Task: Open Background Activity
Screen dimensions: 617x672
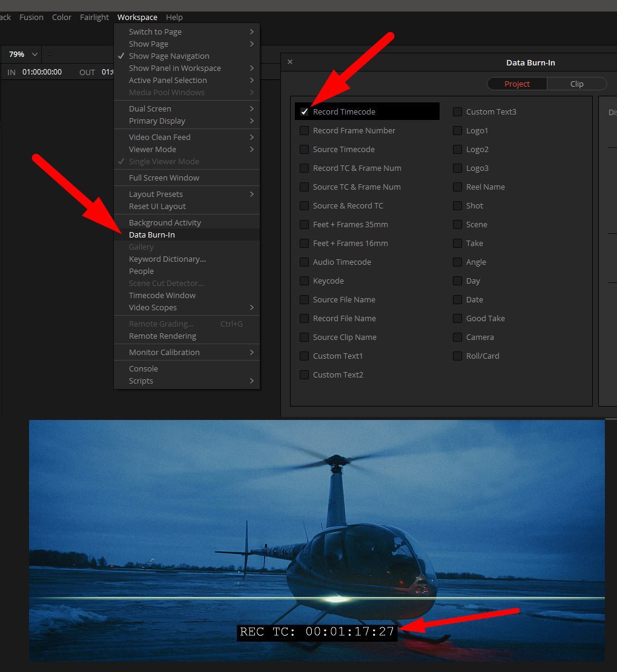Action: click(186, 222)
